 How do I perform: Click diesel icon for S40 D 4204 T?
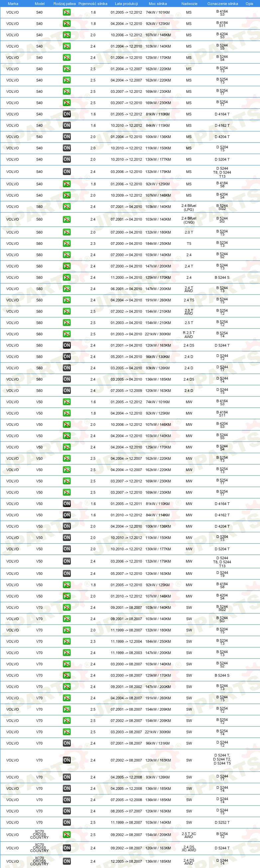point(67,137)
